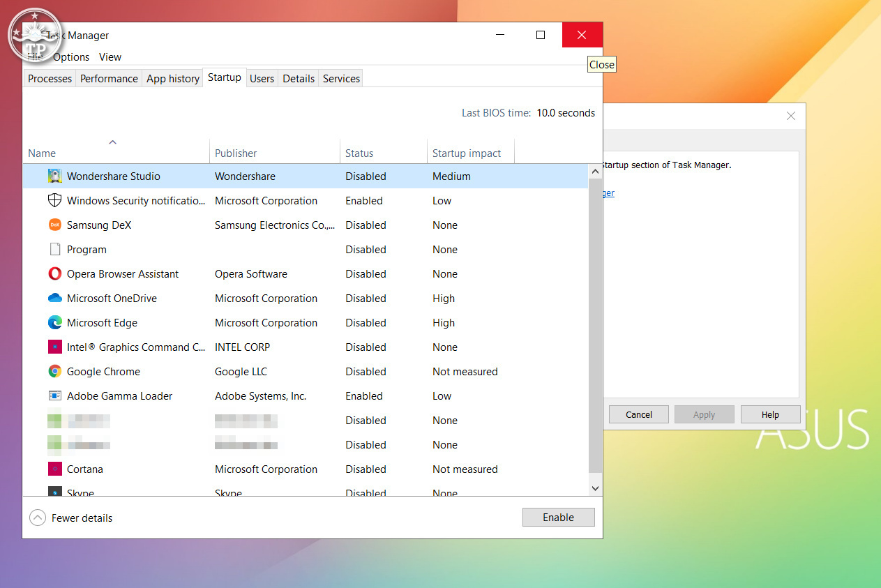Click Adobe Systems, Inc. publisher cell
The image size is (881, 588).
(260, 396)
